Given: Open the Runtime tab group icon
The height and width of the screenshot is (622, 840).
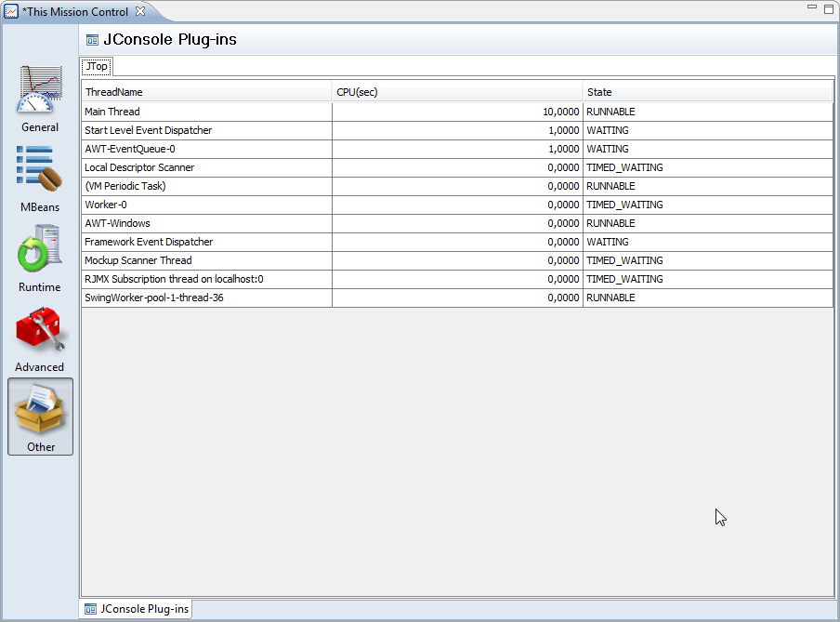Looking at the screenshot, I should coord(40,249).
